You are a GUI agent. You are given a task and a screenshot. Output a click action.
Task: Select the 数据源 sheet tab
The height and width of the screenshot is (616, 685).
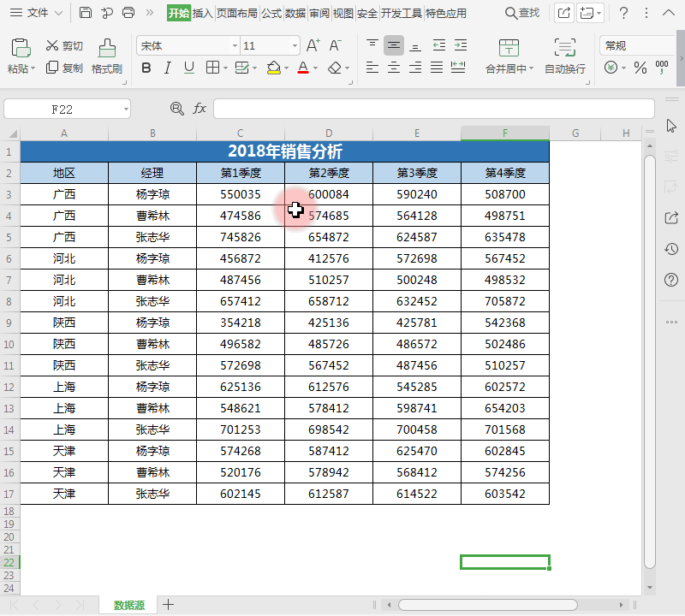[128, 603]
